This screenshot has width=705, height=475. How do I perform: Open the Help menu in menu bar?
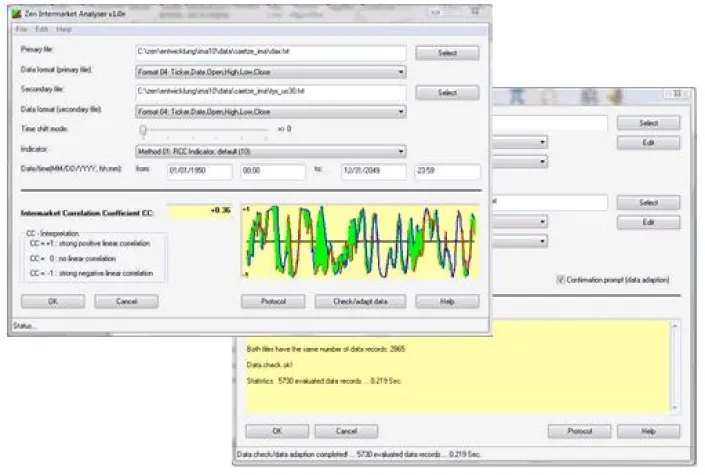(x=64, y=29)
